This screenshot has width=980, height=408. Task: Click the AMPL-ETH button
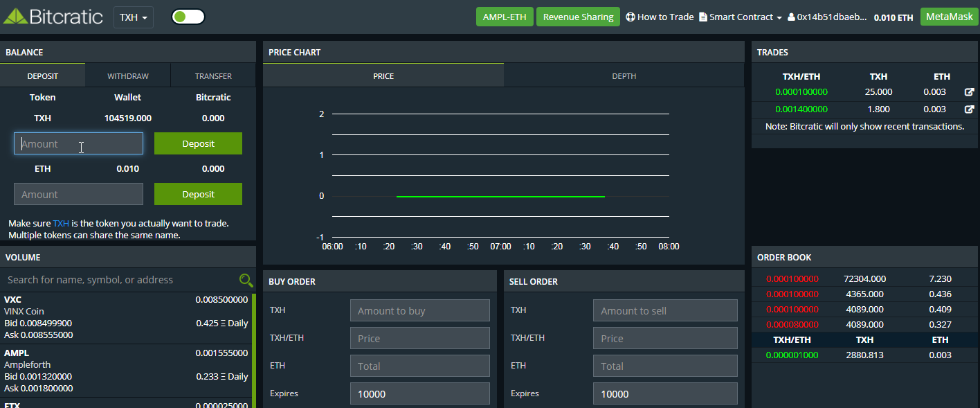(505, 17)
